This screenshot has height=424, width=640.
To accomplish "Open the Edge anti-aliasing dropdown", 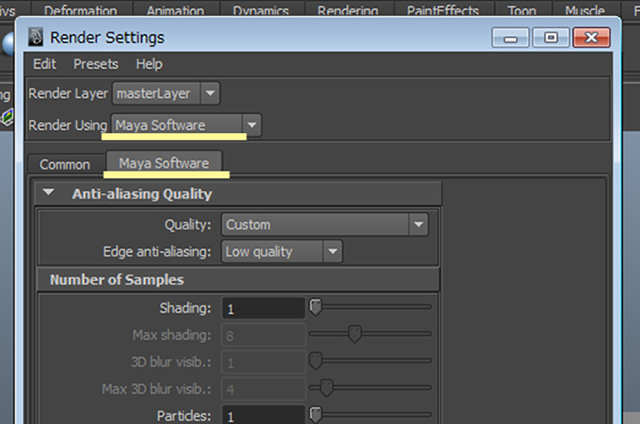I will [x=282, y=251].
